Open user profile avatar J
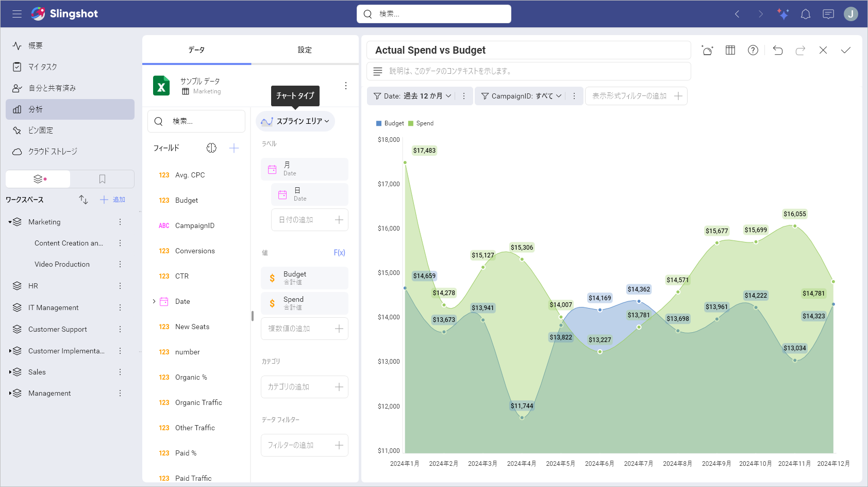 point(851,14)
